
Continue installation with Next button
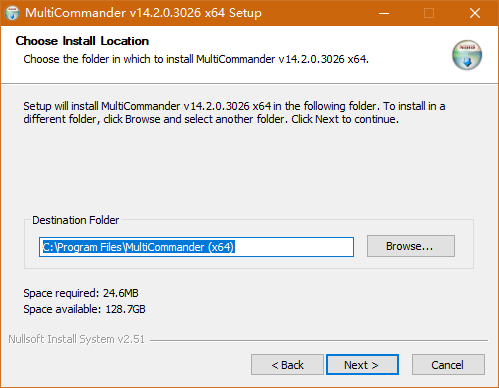point(362,365)
